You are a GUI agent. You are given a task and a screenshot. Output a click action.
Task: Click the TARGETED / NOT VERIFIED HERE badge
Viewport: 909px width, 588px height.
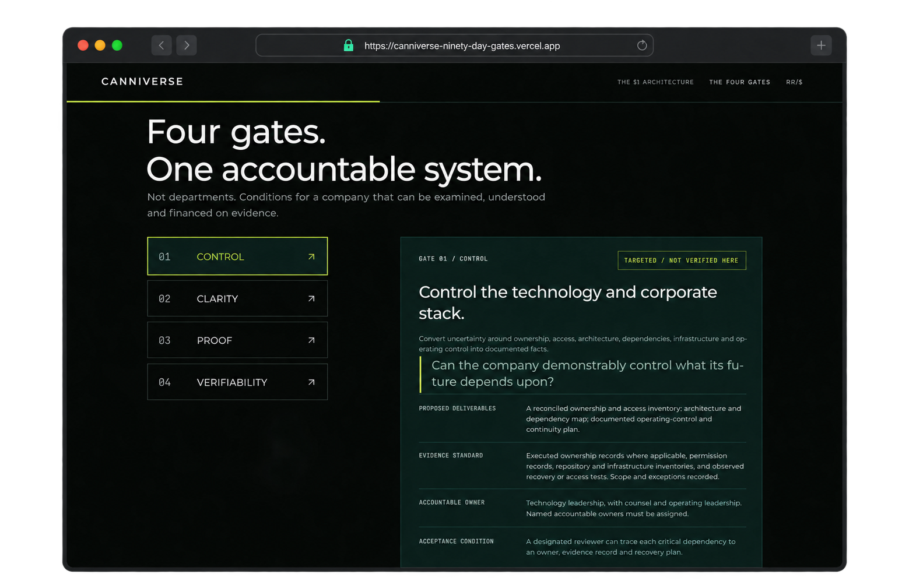click(682, 260)
